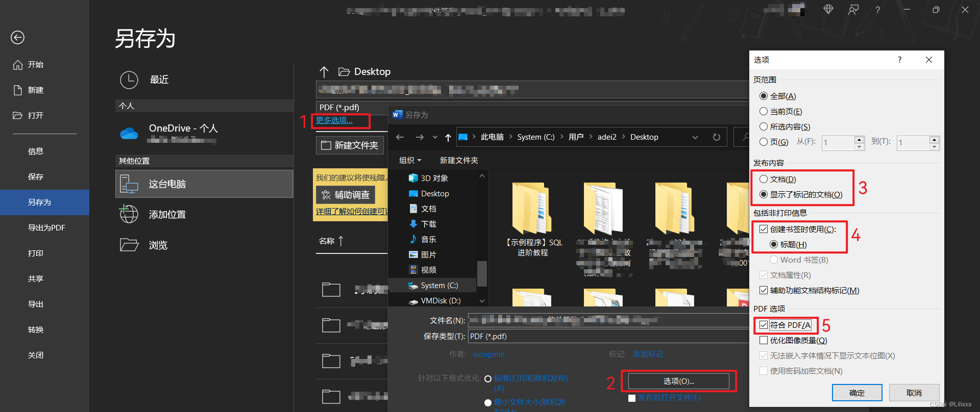Screen dimensions: 980x412
Task: Select 全部(A) page range radio
Action: (764, 96)
